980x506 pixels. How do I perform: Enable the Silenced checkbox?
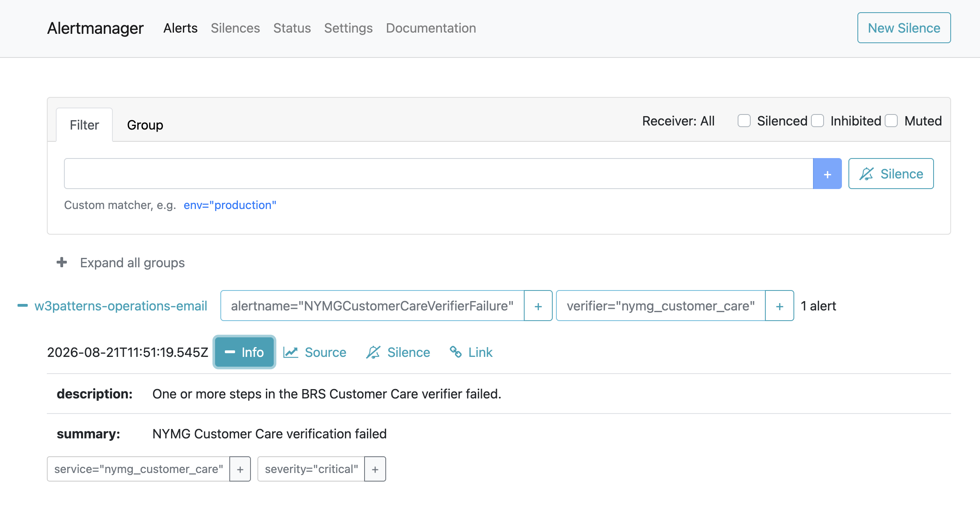(744, 121)
